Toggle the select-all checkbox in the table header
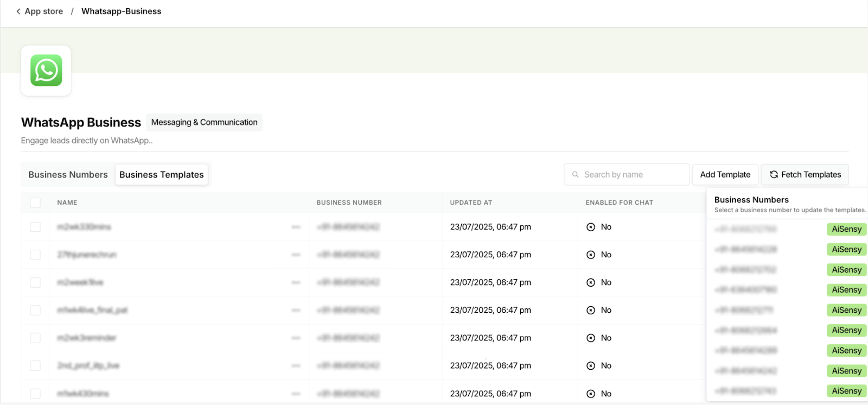 click(35, 202)
